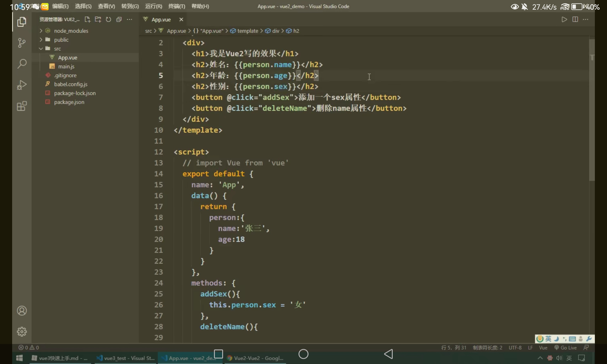Screen dimensions: 607x364
Task: Click the New File icon in explorer
Action: coord(87,19)
